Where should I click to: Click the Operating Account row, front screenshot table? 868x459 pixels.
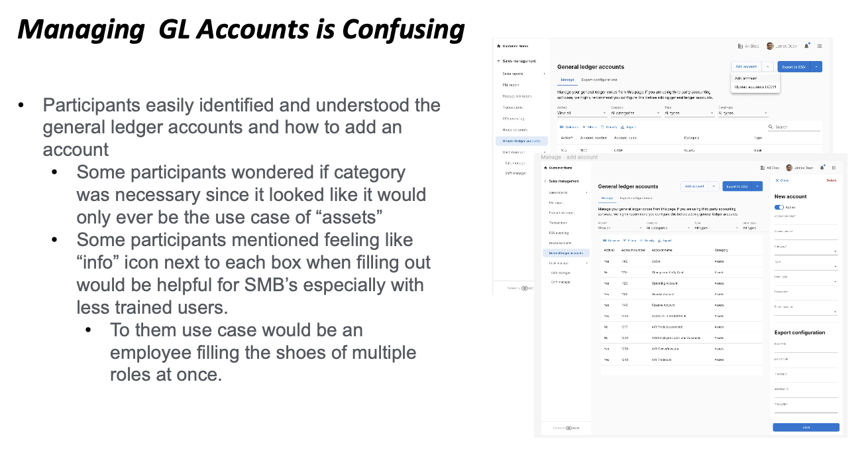tap(681, 283)
